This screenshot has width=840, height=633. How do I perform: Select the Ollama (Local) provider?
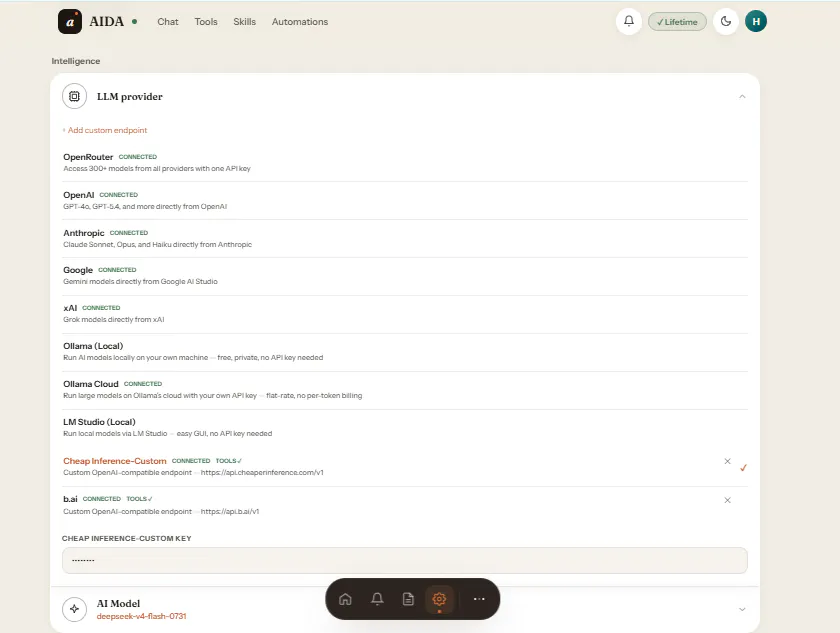pyautogui.click(x=405, y=352)
